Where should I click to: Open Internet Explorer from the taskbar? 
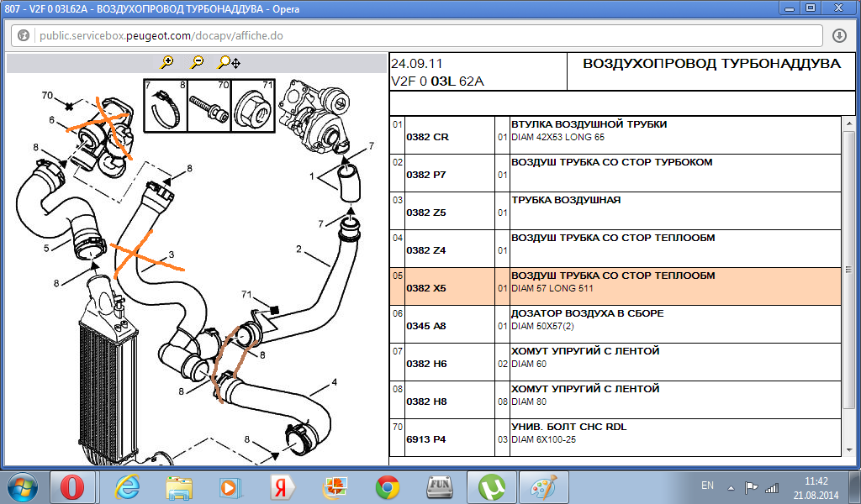point(127,486)
